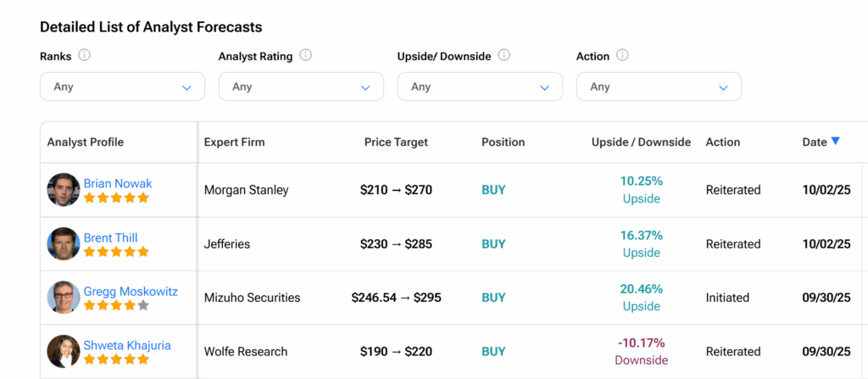Click Brian Nowak's profile photo
Image resolution: width=868 pixels, height=379 pixels.
pyautogui.click(x=64, y=190)
